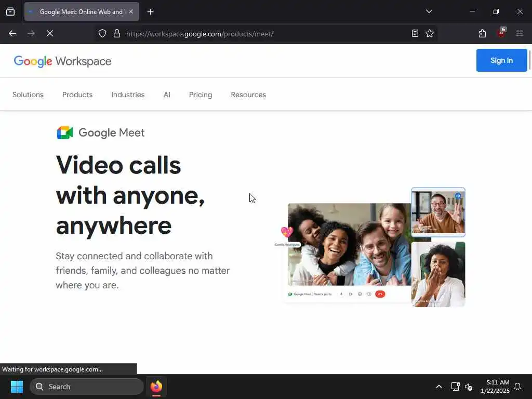Open the Products menu
Image resolution: width=532 pixels, height=399 pixels.
tap(77, 95)
